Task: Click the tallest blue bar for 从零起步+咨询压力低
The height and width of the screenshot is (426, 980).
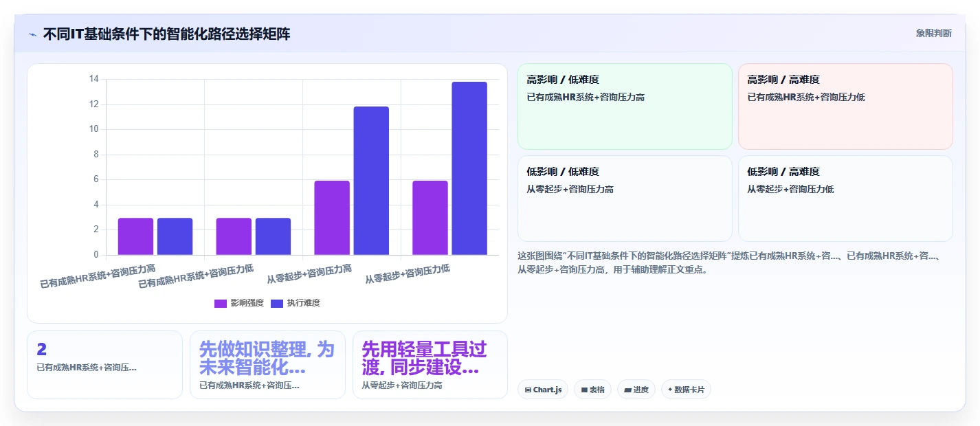Action: coord(469,168)
